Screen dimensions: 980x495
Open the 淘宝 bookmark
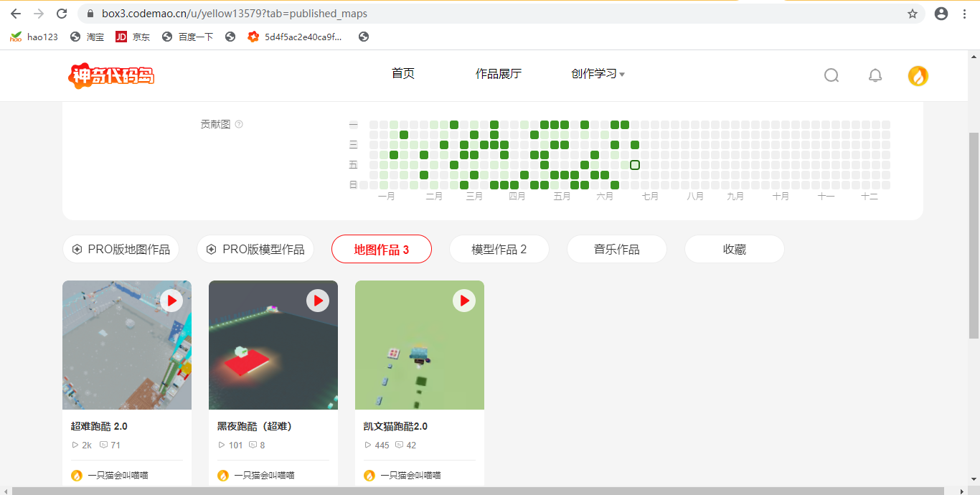pyautogui.click(x=88, y=37)
